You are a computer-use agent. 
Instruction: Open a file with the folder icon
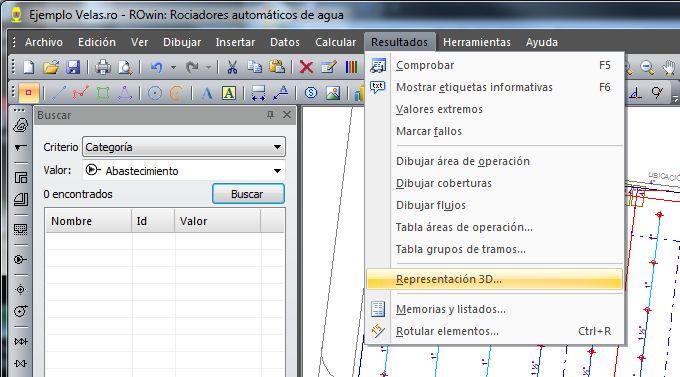pos(51,67)
